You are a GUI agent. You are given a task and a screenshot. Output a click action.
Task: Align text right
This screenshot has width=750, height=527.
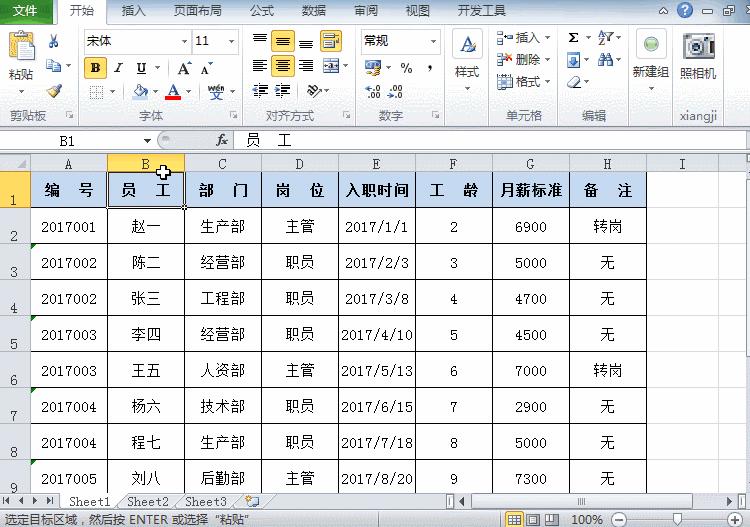coord(306,66)
